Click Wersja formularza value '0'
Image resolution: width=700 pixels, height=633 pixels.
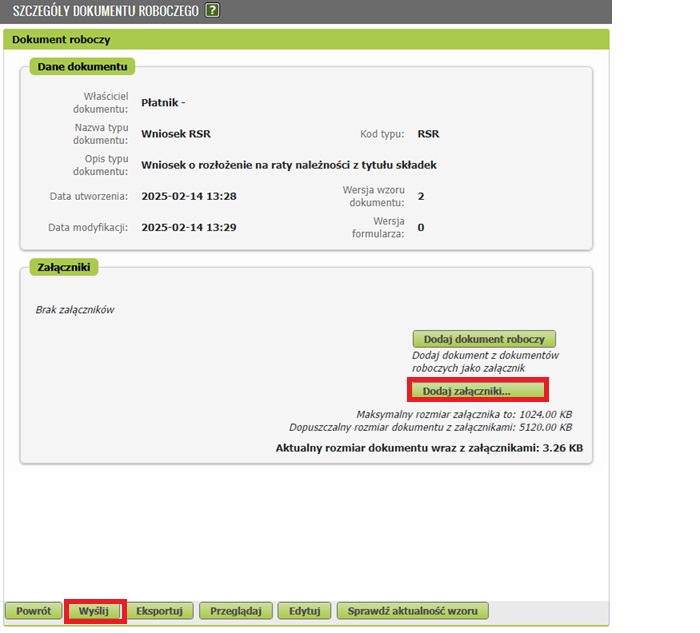[x=421, y=228]
